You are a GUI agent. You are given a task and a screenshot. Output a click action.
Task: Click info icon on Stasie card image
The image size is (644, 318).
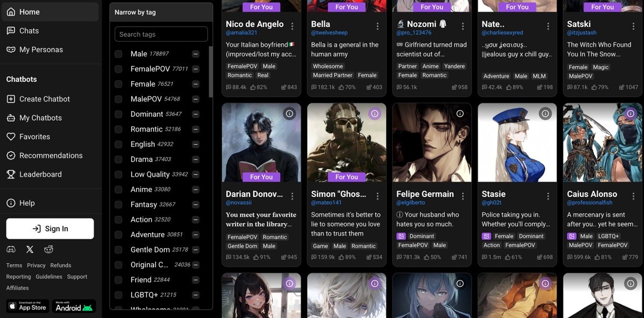[545, 113]
